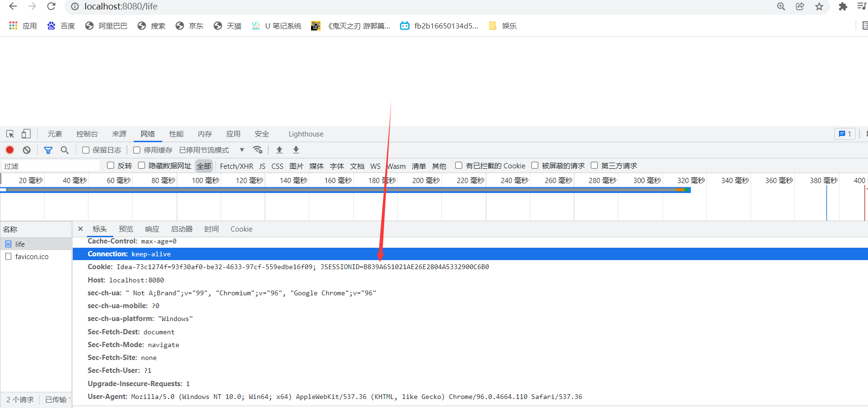868x408 pixels.
Task: Show only CSS requests
Action: pos(277,166)
